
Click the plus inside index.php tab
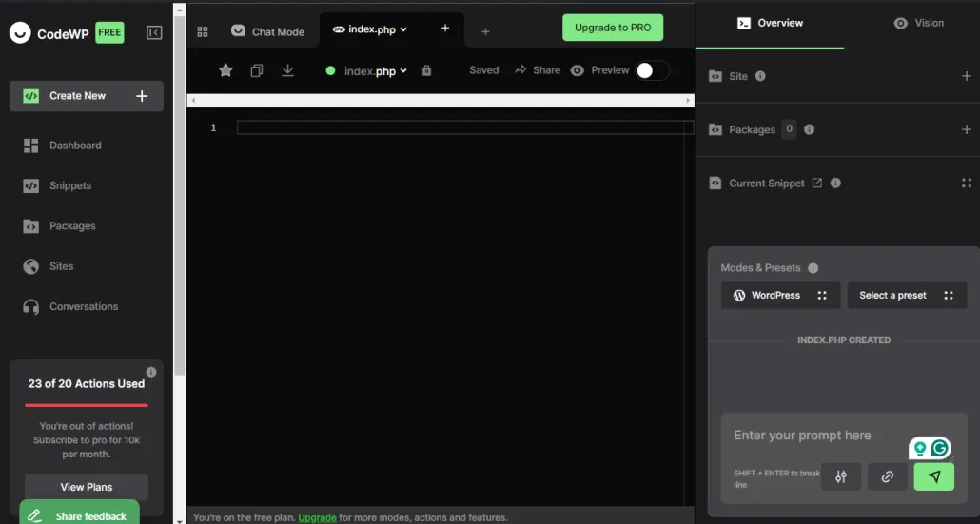pyautogui.click(x=445, y=29)
